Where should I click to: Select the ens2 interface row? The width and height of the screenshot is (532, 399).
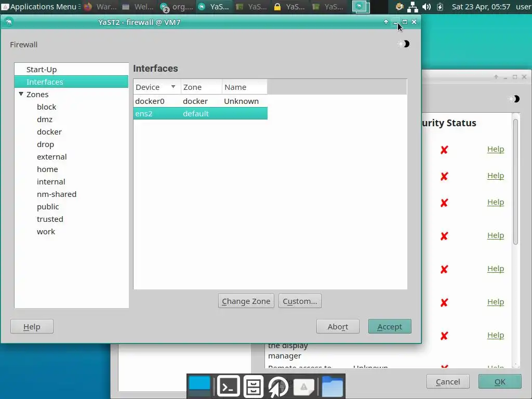point(200,114)
